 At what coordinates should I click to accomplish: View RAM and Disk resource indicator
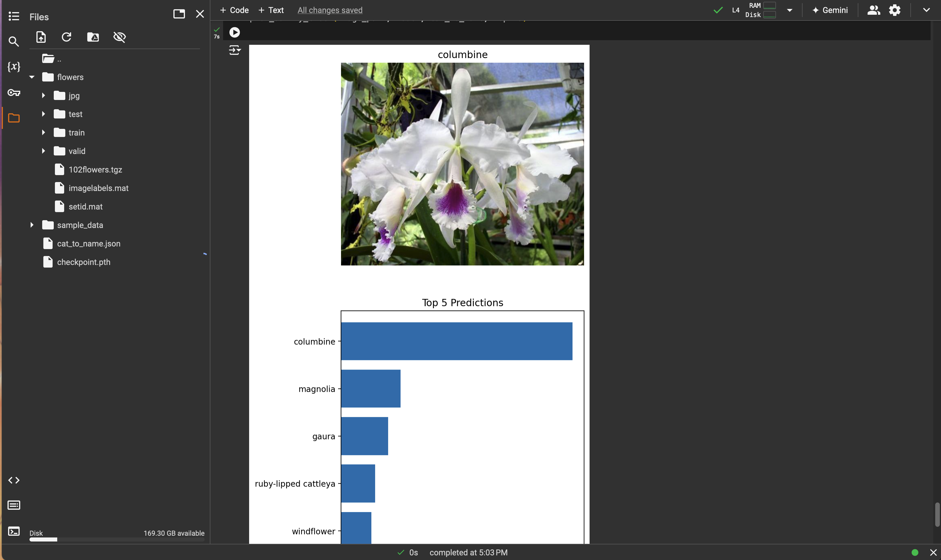(x=760, y=10)
